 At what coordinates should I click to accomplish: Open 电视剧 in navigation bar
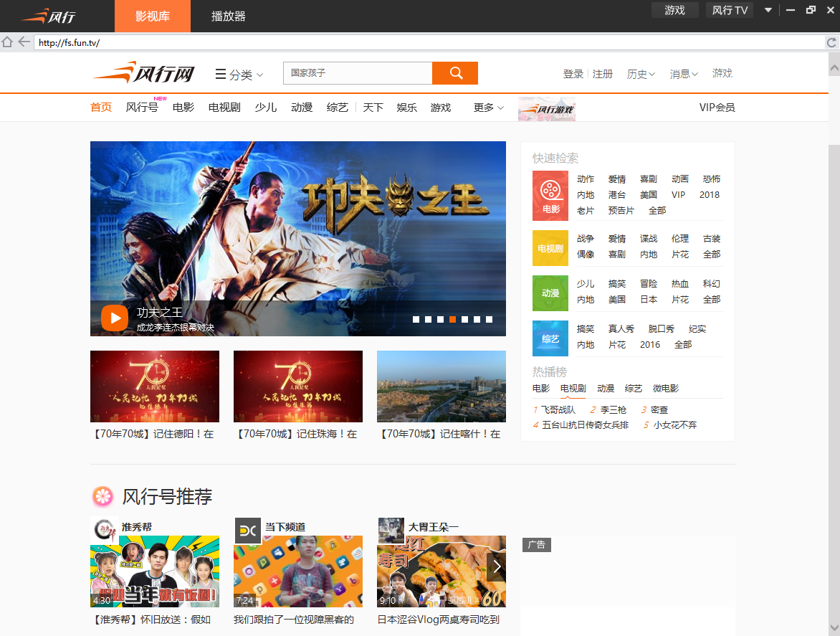click(x=224, y=107)
